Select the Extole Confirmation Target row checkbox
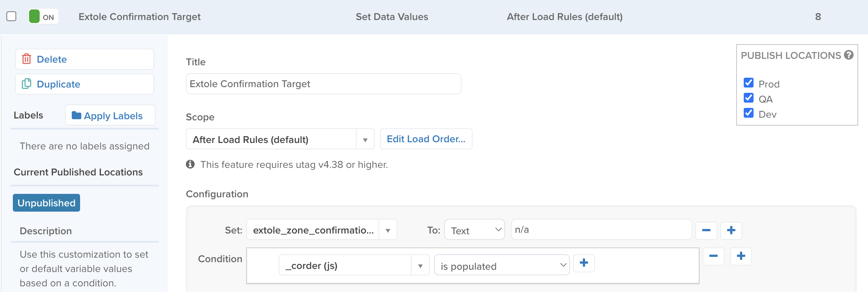868x298 pixels. [x=12, y=16]
